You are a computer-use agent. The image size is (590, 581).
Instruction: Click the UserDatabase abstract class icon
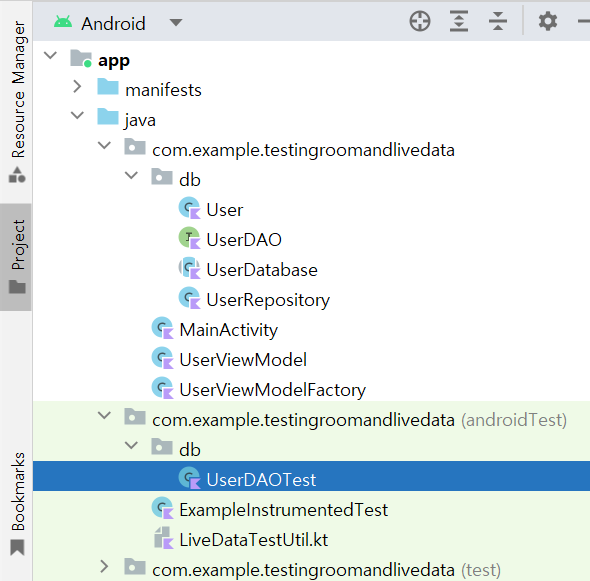point(189,268)
